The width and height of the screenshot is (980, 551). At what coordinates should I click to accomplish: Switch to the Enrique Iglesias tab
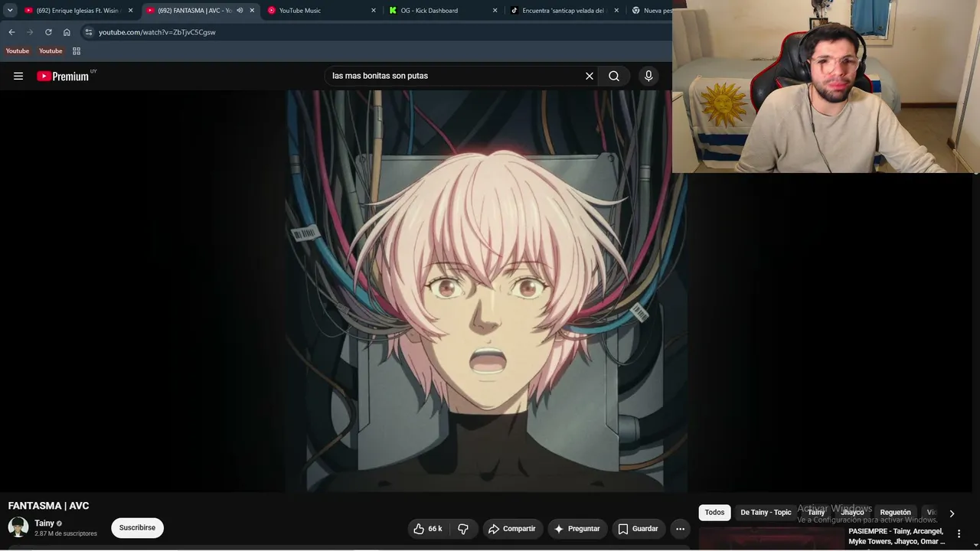pyautogui.click(x=78, y=11)
